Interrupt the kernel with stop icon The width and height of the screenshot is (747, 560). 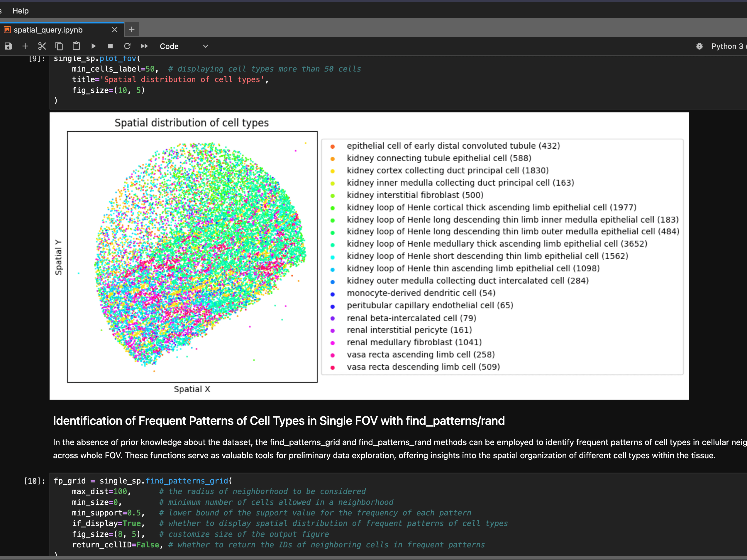(110, 46)
